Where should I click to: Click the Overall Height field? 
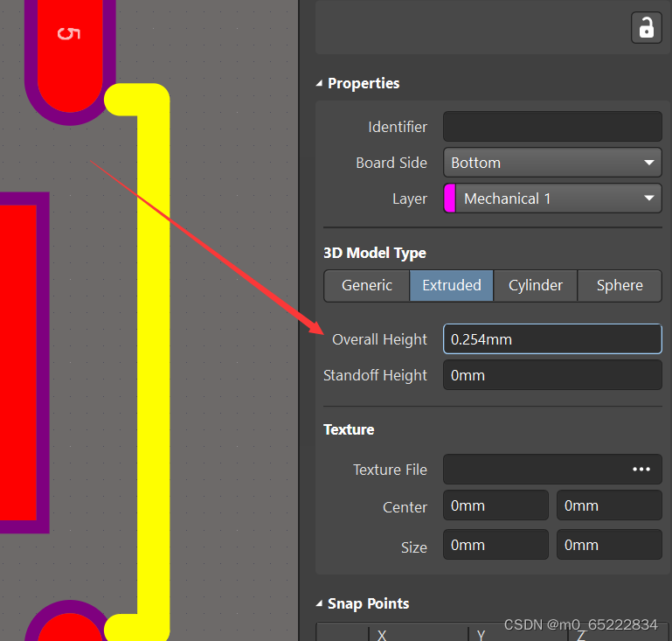tap(552, 339)
